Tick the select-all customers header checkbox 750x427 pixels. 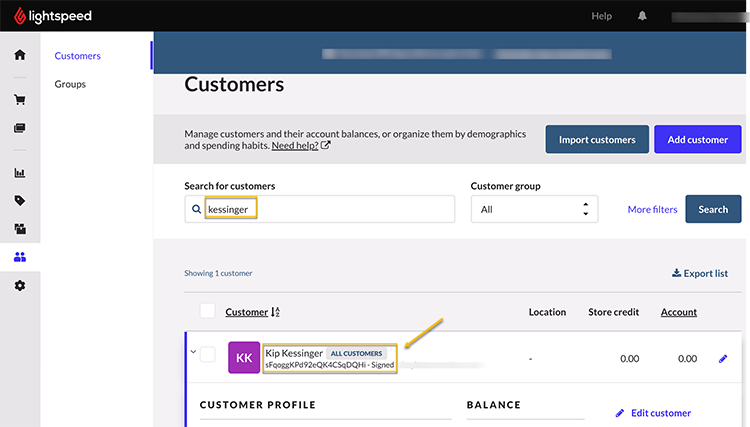click(x=207, y=311)
